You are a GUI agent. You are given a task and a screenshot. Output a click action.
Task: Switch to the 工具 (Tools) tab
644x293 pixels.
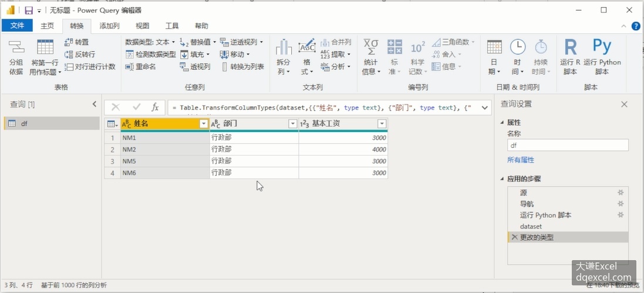pyautogui.click(x=171, y=26)
